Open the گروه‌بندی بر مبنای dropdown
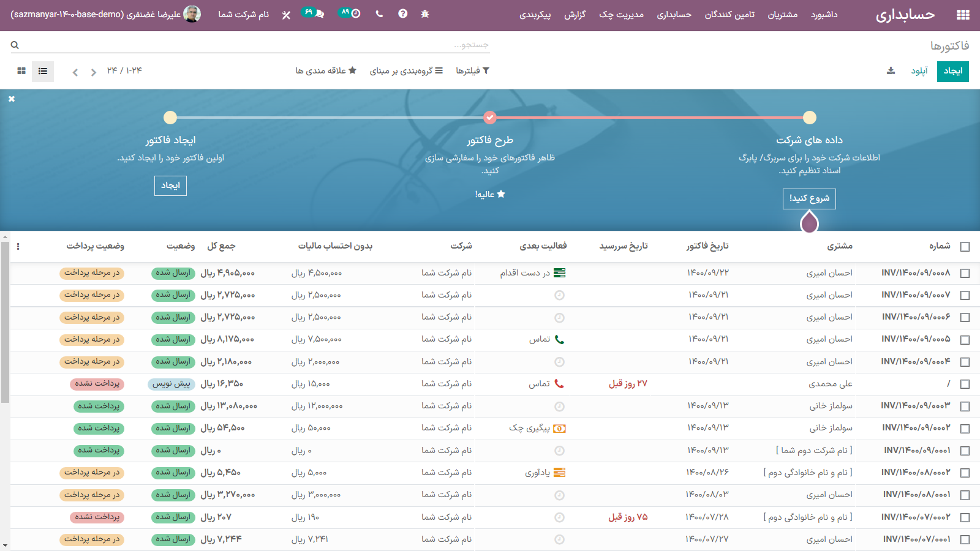 click(406, 71)
